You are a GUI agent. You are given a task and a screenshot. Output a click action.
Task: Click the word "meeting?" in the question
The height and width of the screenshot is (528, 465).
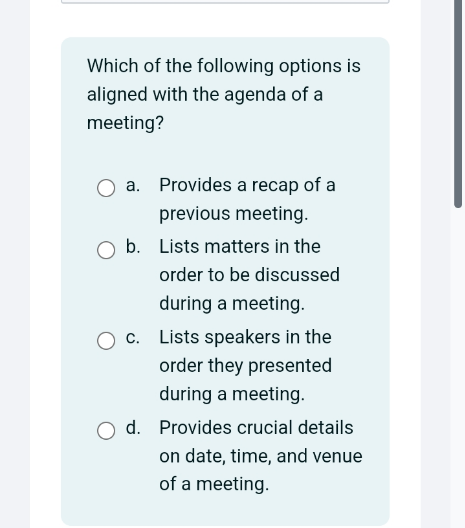(125, 123)
